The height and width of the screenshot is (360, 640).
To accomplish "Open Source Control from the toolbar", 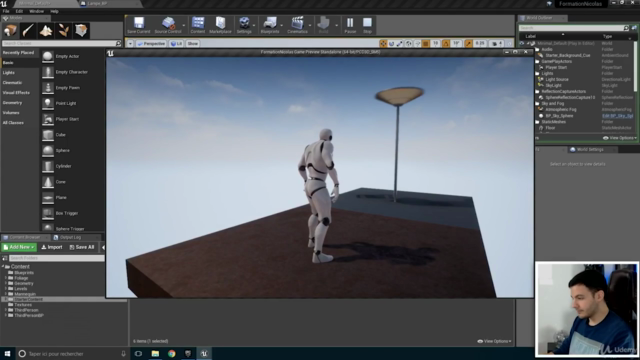I will coord(168,25).
